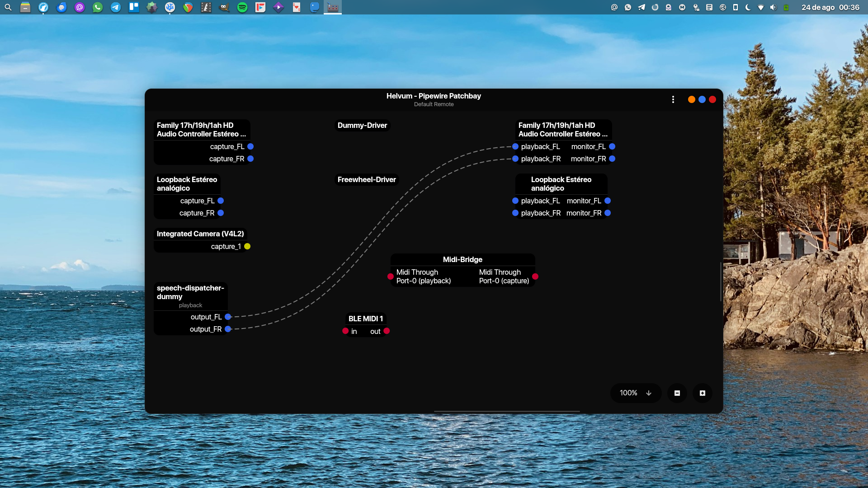This screenshot has height=488, width=868.
Task: Click the volume icon in system tray
Action: [774, 7]
